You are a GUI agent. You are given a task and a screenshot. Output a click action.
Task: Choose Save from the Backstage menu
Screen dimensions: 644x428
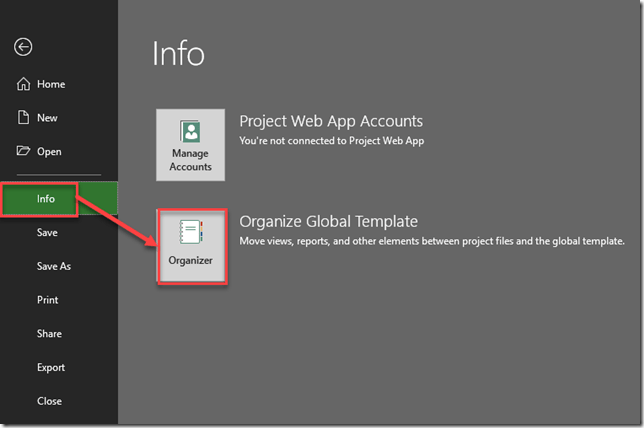click(x=47, y=233)
